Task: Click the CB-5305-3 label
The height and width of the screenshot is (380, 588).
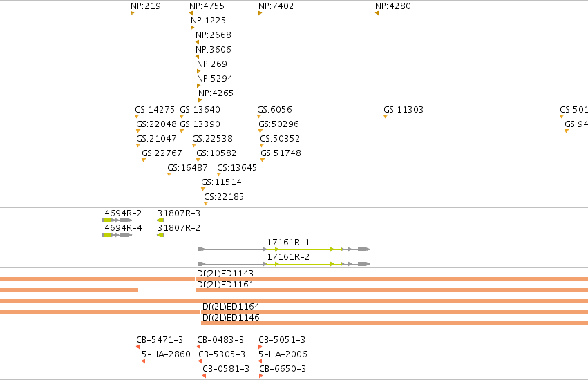Action: 222,354
